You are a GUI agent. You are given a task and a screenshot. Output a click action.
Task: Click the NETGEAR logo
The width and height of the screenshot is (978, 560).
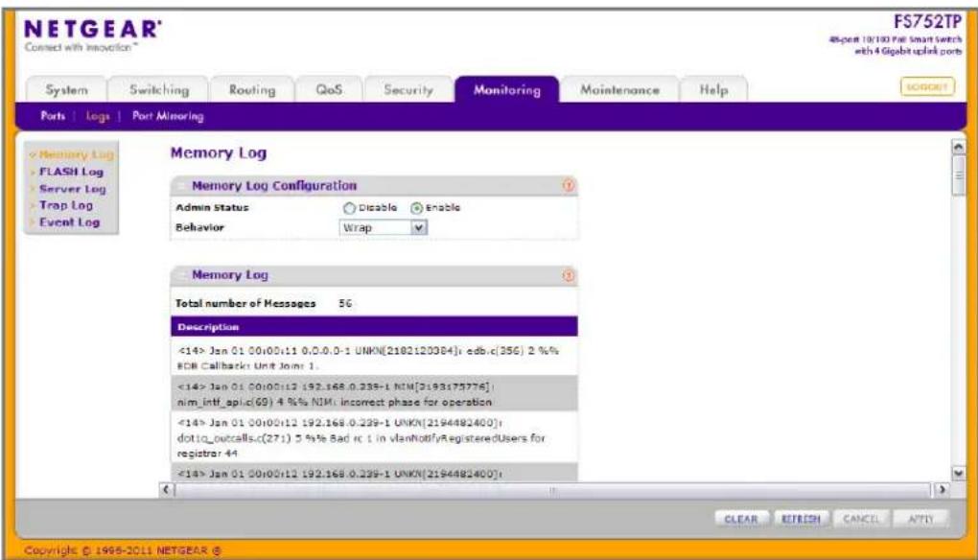click(x=92, y=30)
